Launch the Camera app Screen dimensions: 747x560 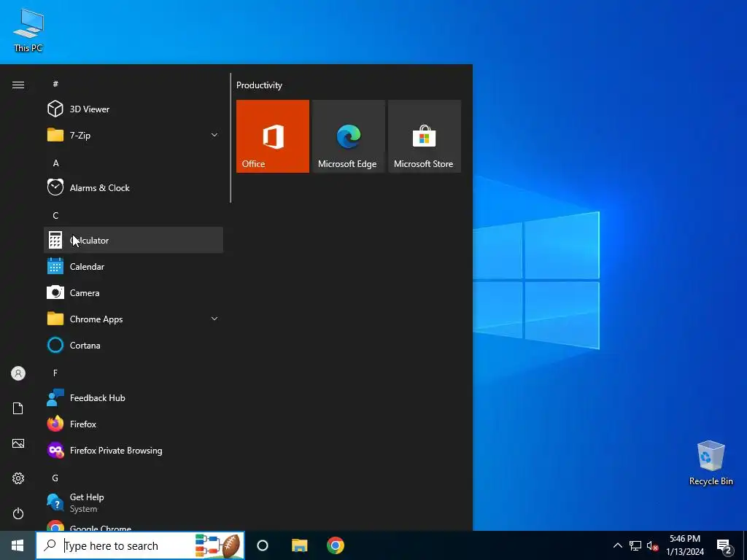pos(133,292)
